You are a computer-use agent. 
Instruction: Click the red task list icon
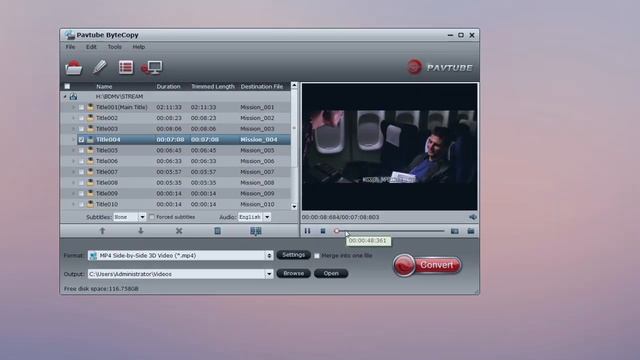coord(126,67)
